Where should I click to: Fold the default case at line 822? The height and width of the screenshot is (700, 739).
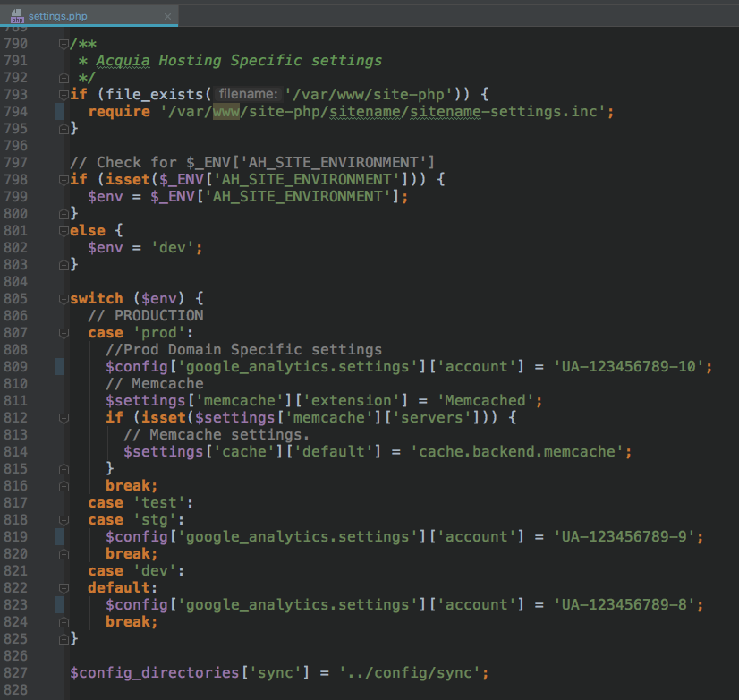(x=64, y=588)
